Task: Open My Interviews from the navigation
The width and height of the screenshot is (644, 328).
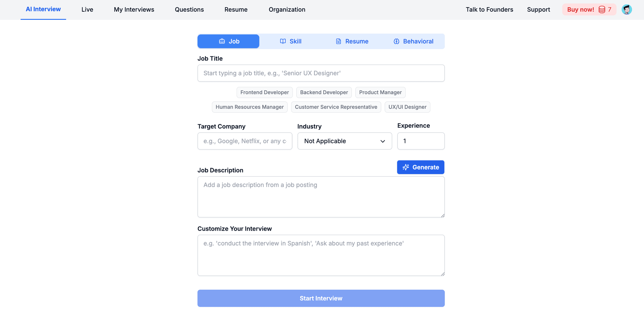Action: click(134, 9)
